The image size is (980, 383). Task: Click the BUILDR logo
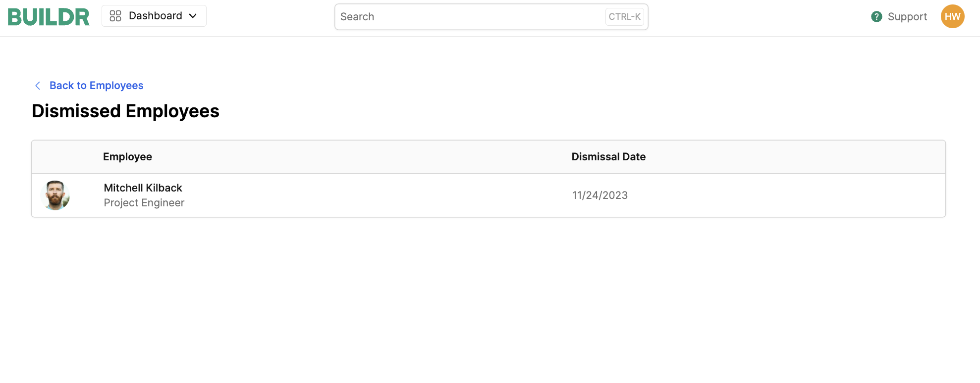[49, 17]
